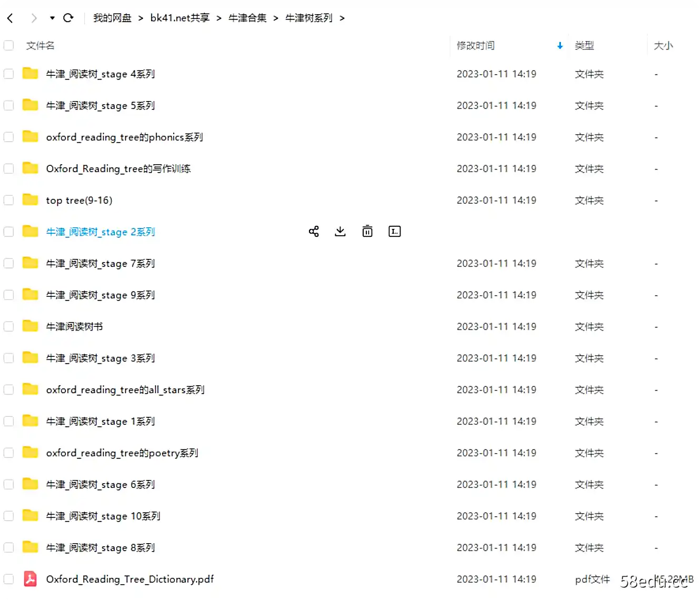
Task: Toggle sort direction arrow in 修改时间 column
Action: [x=560, y=46]
